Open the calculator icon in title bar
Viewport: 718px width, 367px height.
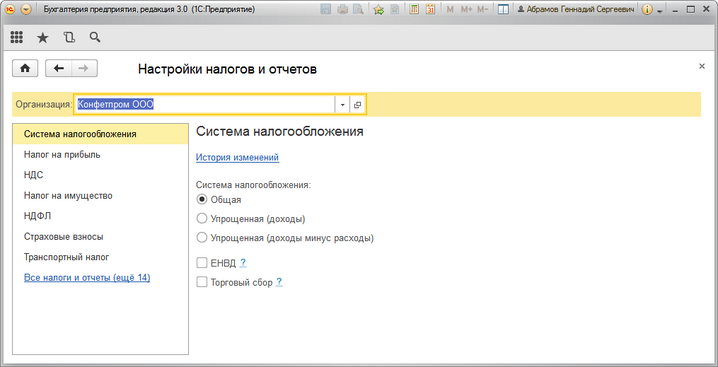(414, 9)
